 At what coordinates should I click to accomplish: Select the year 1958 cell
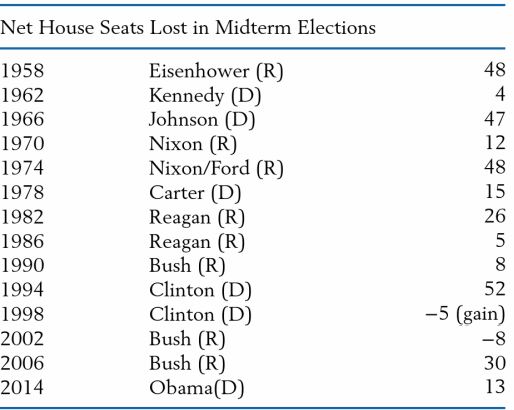22,71
